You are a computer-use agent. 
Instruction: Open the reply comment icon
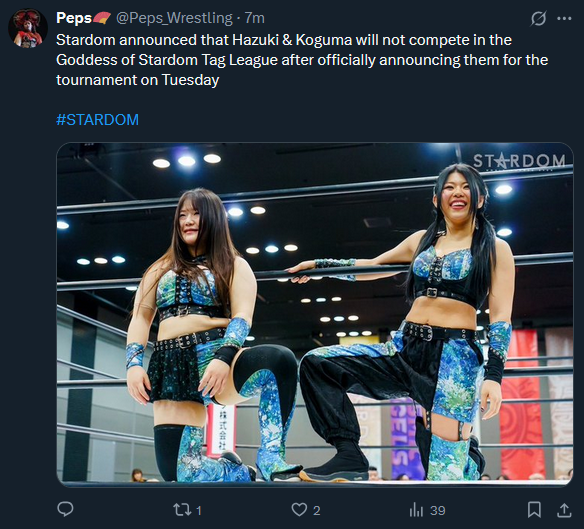point(65,509)
